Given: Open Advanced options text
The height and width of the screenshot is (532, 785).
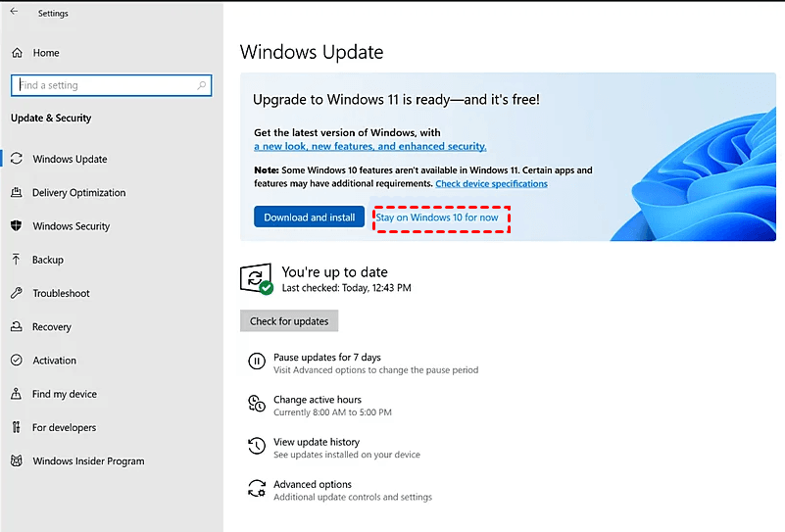Looking at the screenshot, I should click(x=313, y=484).
